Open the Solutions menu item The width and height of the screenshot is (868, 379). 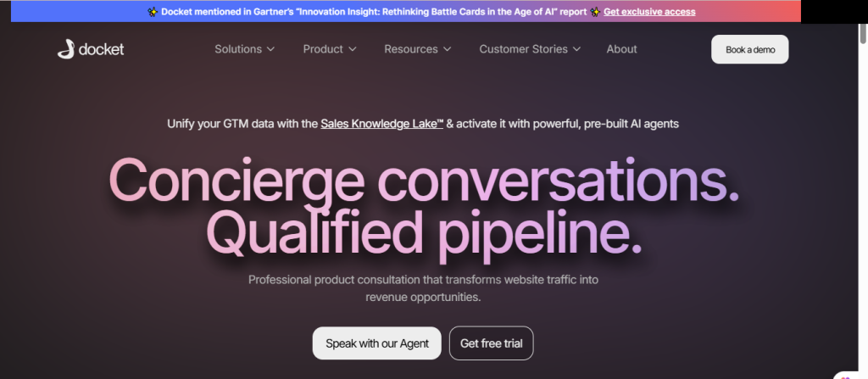pyautogui.click(x=238, y=49)
